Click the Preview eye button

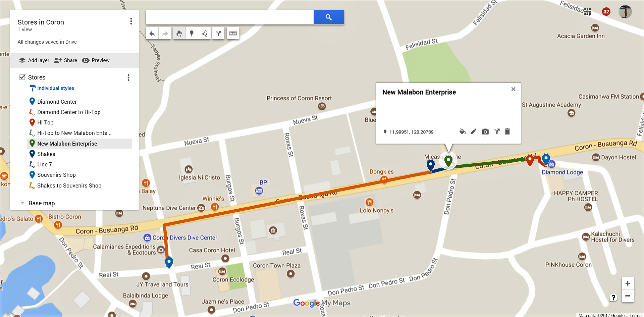[x=96, y=60]
